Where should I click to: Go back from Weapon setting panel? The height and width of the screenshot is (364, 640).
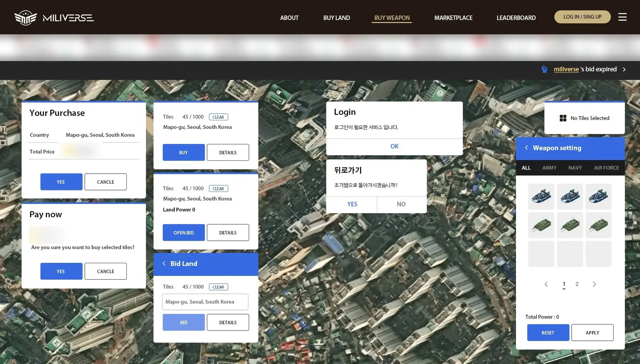526,148
